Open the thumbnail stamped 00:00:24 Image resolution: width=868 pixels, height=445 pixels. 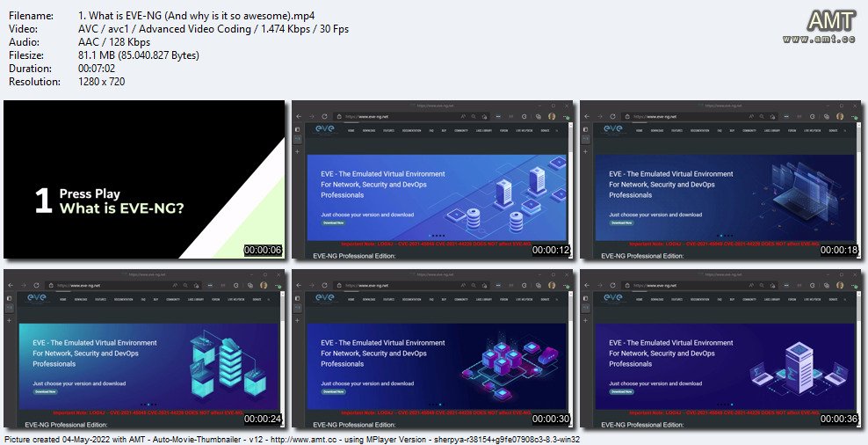click(144, 348)
